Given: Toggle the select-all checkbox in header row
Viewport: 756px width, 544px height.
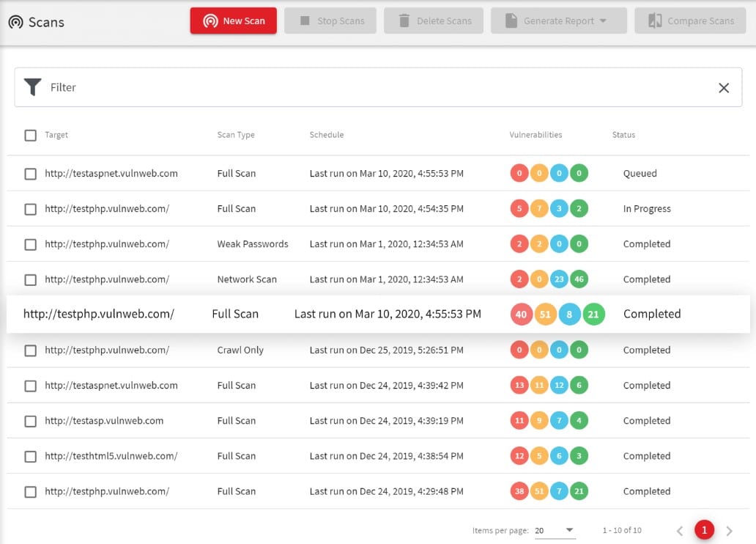Looking at the screenshot, I should tap(30, 135).
